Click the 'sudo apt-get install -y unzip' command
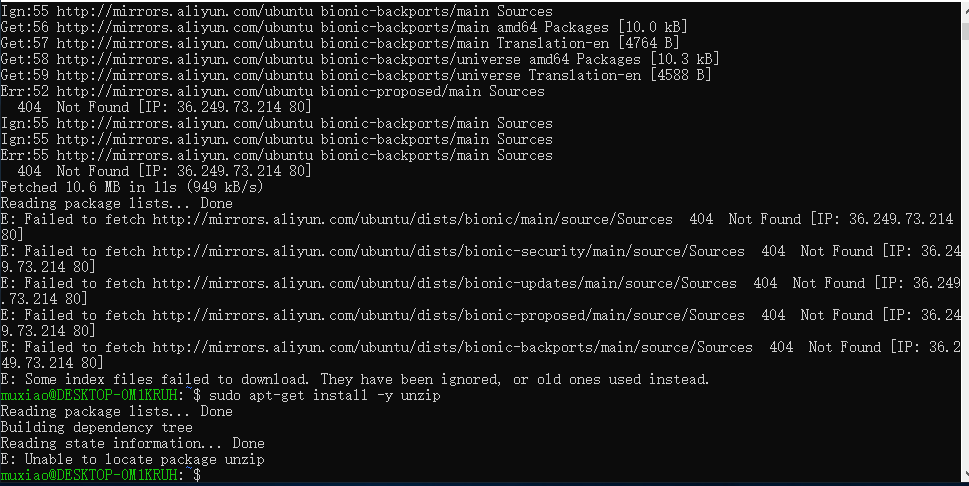This screenshot has height=486, width=969. 324,395
